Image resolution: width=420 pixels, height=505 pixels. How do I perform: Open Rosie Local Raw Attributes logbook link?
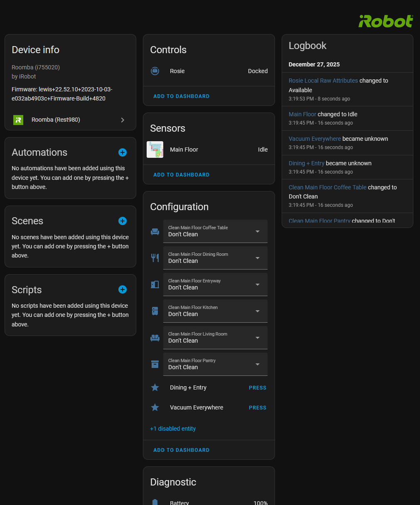(x=323, y=81)
